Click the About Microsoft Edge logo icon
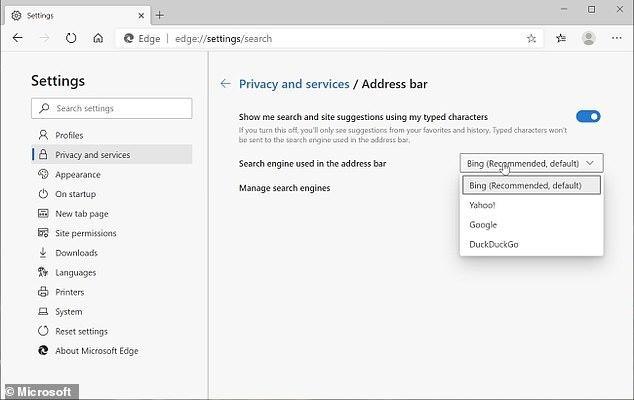Screen dimensions: 634x400 point(43,350)
